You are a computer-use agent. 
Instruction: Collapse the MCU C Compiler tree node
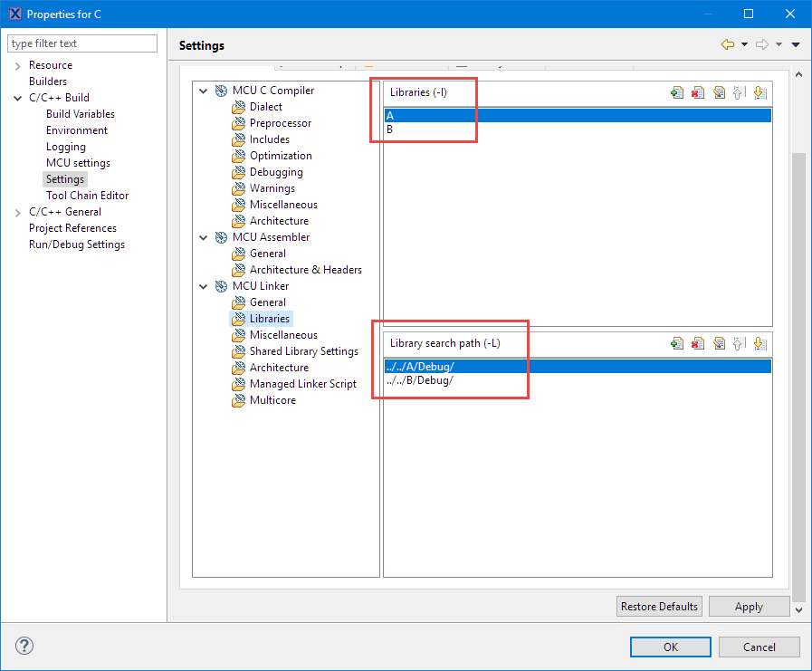click(x=204, y=91)
